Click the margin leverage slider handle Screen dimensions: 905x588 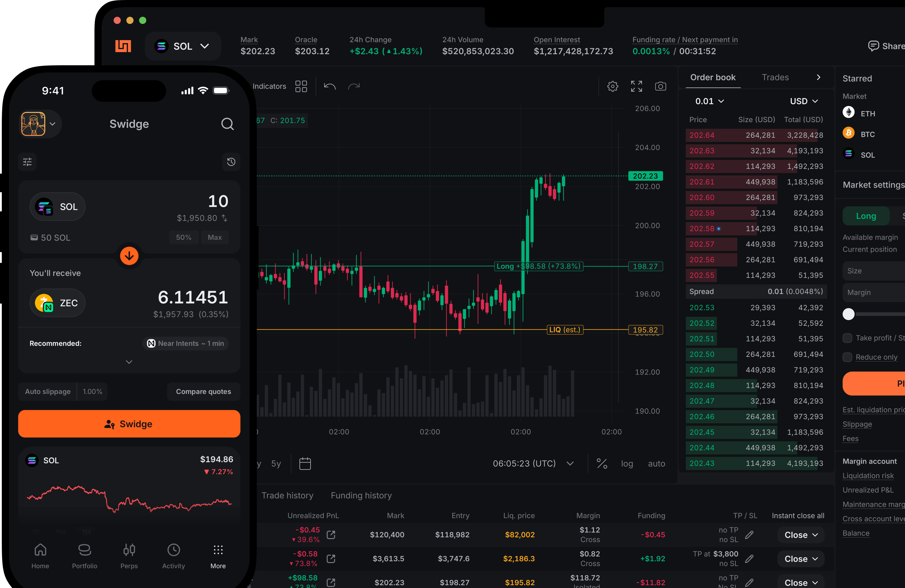(x=848, y=314)
